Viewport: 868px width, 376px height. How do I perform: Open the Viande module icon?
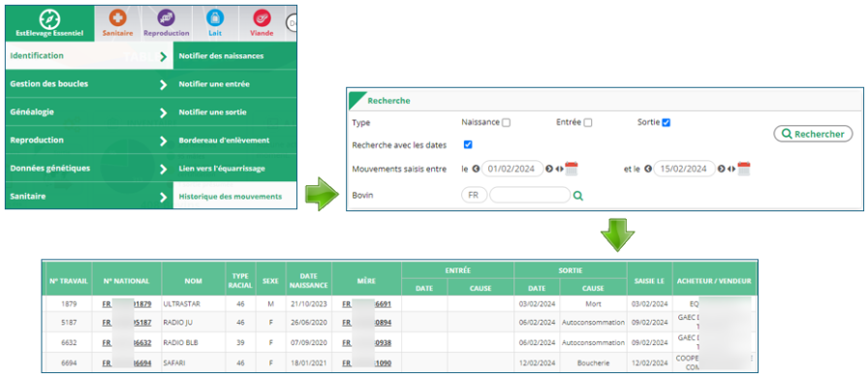(x=262, y=23)
